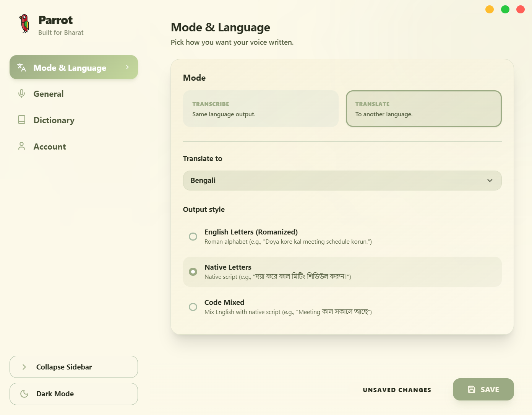Switch to Transcribe mode

point(261,108)
